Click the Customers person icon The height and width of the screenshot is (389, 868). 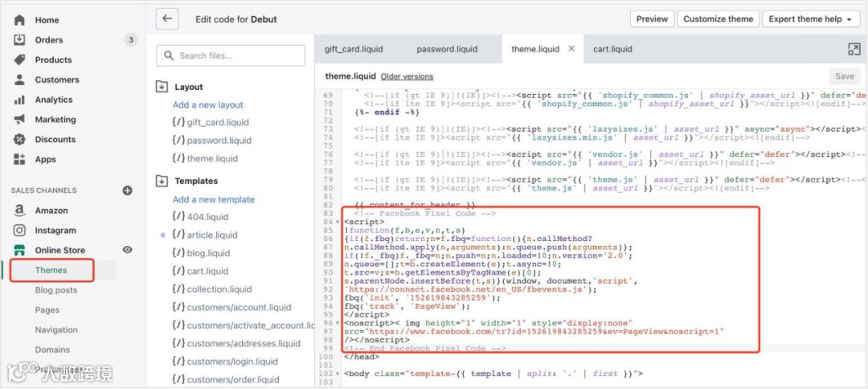19,80
